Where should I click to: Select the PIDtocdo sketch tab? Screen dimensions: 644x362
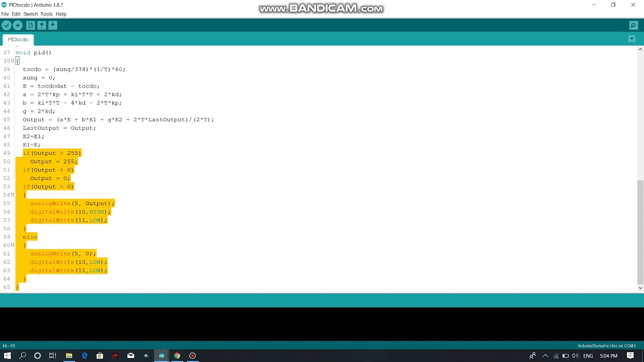(x=18, y=39)
